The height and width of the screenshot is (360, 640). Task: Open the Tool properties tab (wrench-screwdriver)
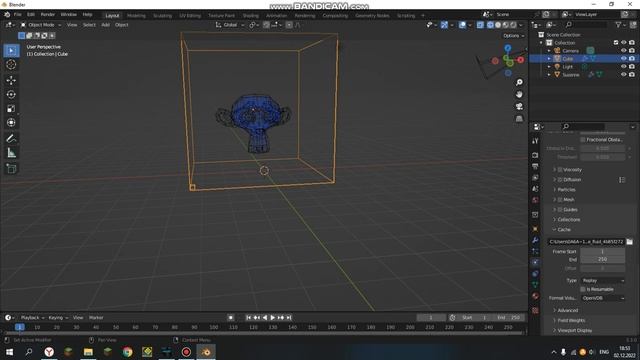tap(535, 141)
